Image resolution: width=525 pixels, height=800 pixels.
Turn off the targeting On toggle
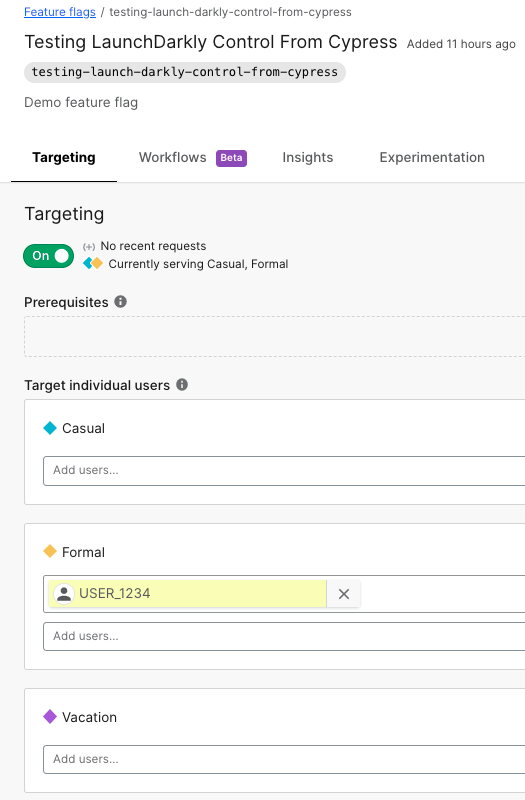[48, 256]
